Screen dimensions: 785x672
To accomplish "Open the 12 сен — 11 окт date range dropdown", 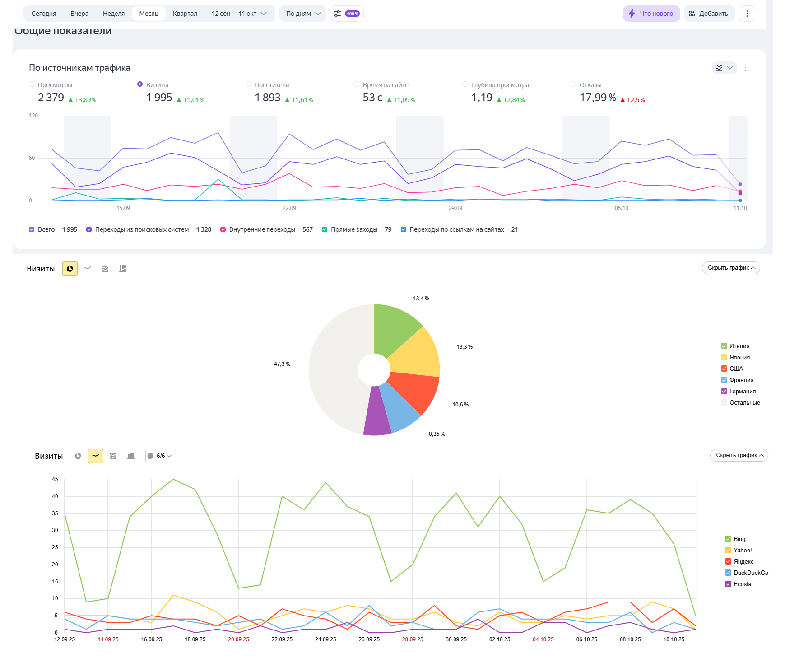I will point(239,14).
